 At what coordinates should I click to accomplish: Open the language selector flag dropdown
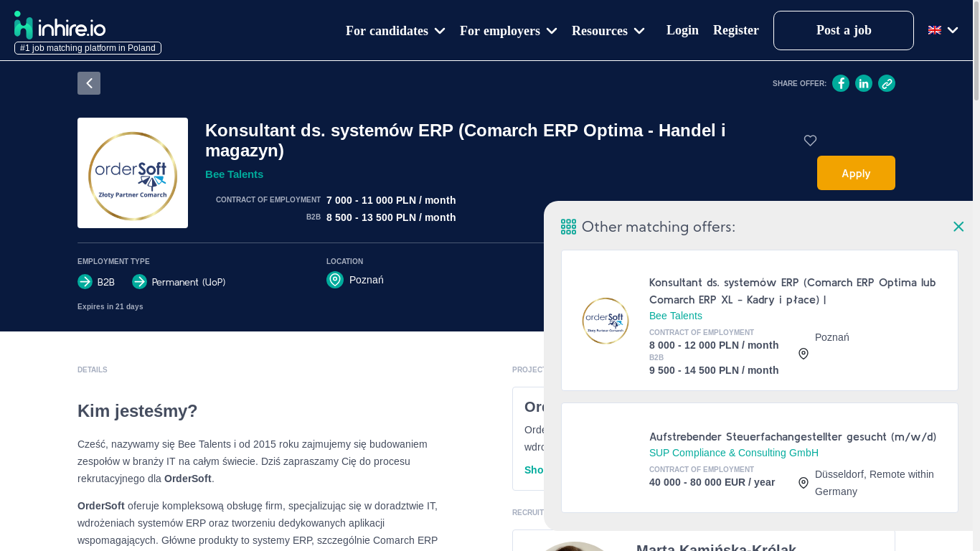943,30
